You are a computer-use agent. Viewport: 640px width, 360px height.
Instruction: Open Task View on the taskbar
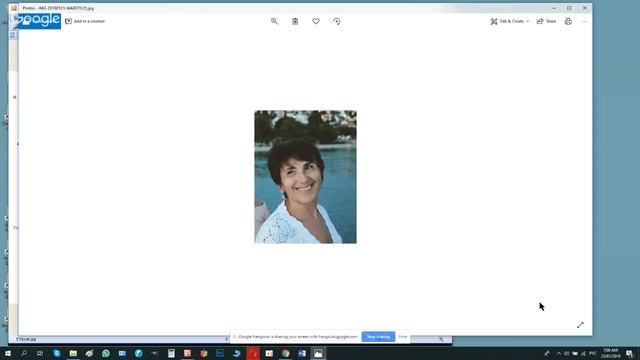point(40,353)
